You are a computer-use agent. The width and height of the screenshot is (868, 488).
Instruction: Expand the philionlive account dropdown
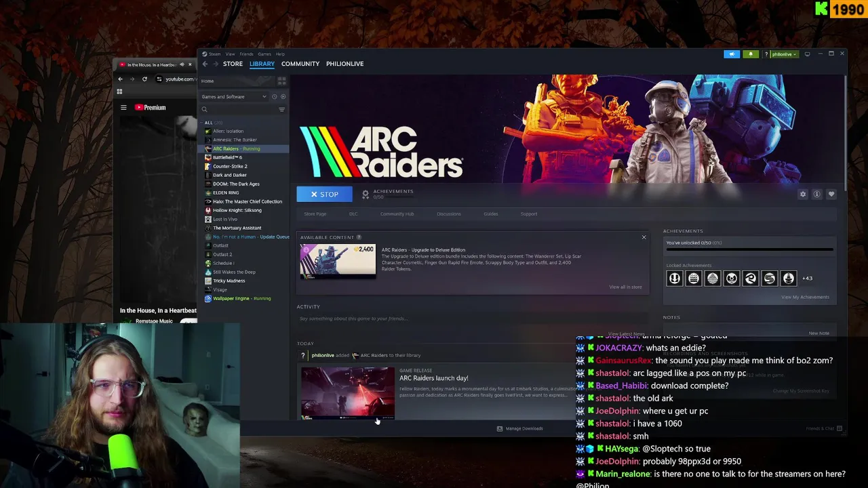784,54
